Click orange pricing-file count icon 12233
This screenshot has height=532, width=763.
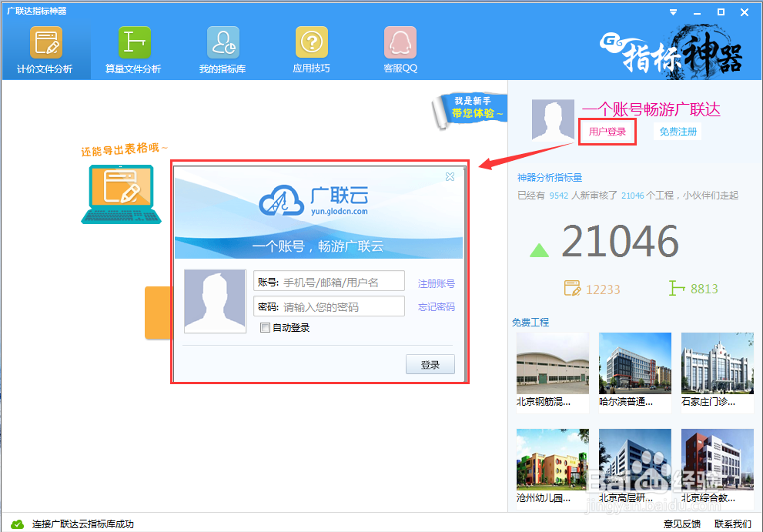[572, 288]
